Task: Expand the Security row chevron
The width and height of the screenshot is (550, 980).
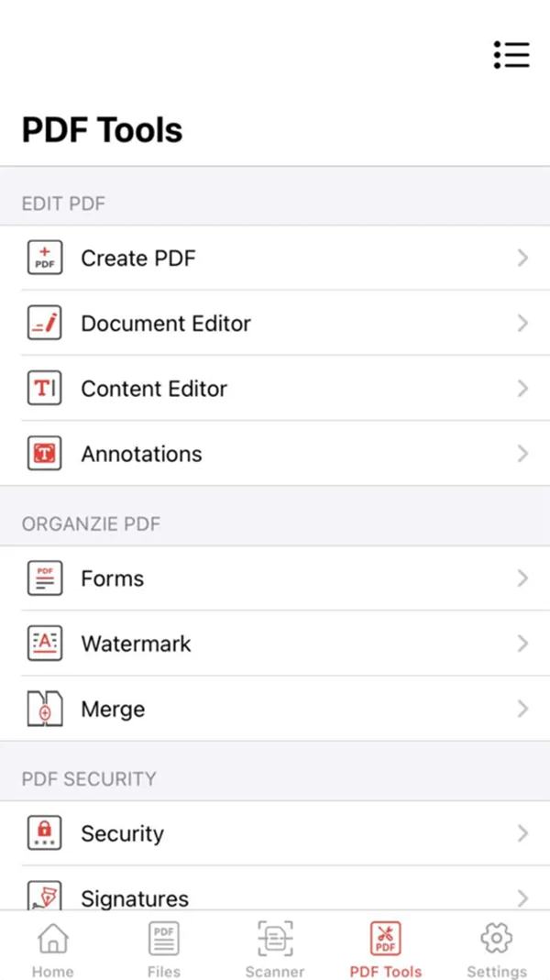Action: [523, 832]
